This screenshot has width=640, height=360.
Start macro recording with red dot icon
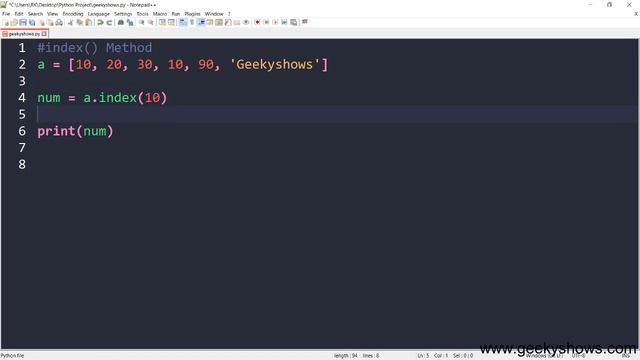point(258,22)
